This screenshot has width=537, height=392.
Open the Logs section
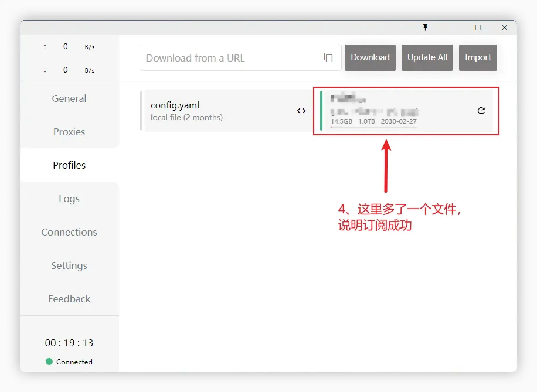point(69,199)
